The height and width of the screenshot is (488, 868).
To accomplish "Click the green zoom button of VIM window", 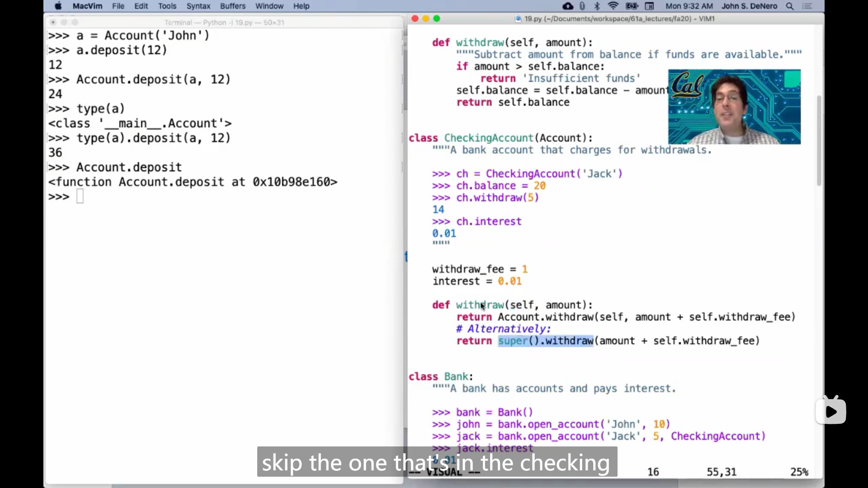I will (437, 19).
